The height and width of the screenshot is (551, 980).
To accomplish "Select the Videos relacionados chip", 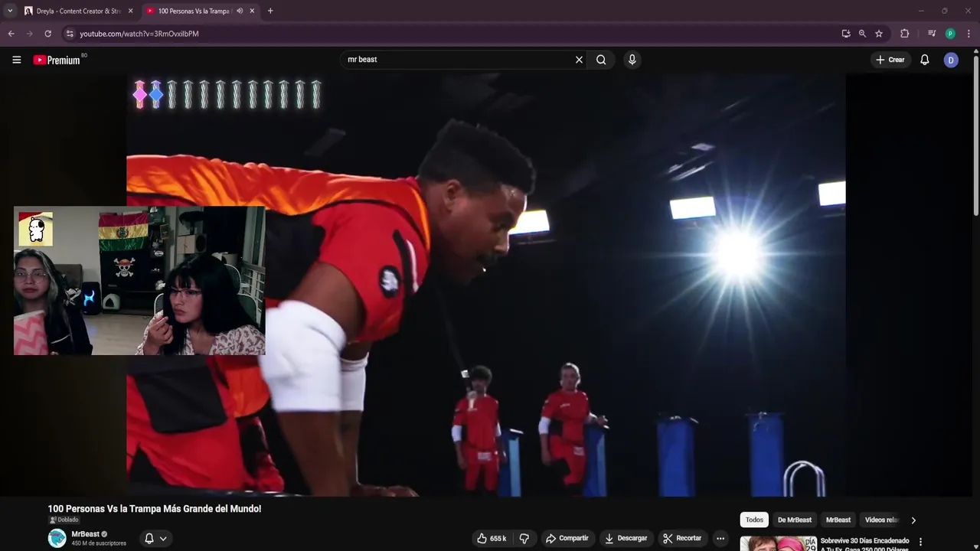I will point(880,520).
